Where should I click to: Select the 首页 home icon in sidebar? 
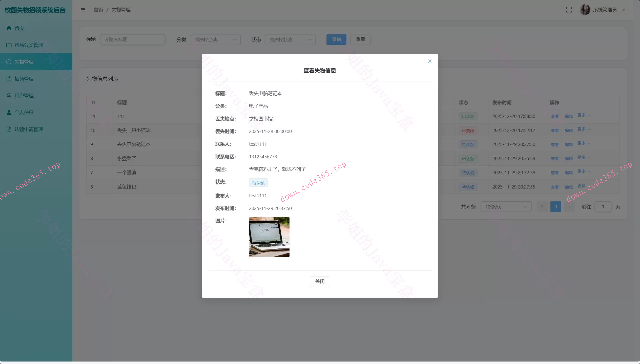(9, 28)
